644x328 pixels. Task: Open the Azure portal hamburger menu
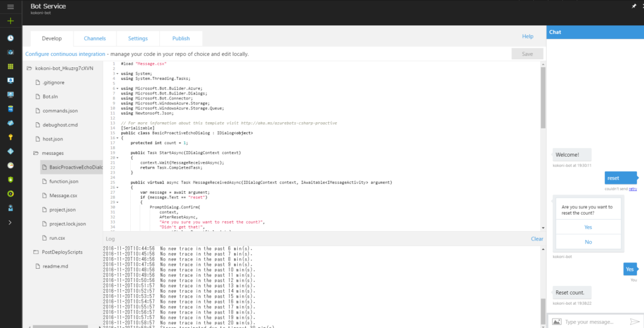[11, 7]
